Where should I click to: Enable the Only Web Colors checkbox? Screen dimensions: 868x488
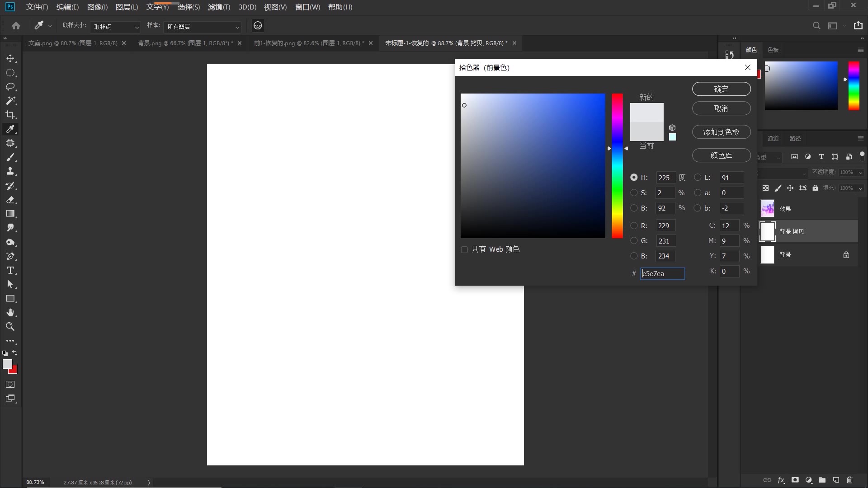[464, 250]
